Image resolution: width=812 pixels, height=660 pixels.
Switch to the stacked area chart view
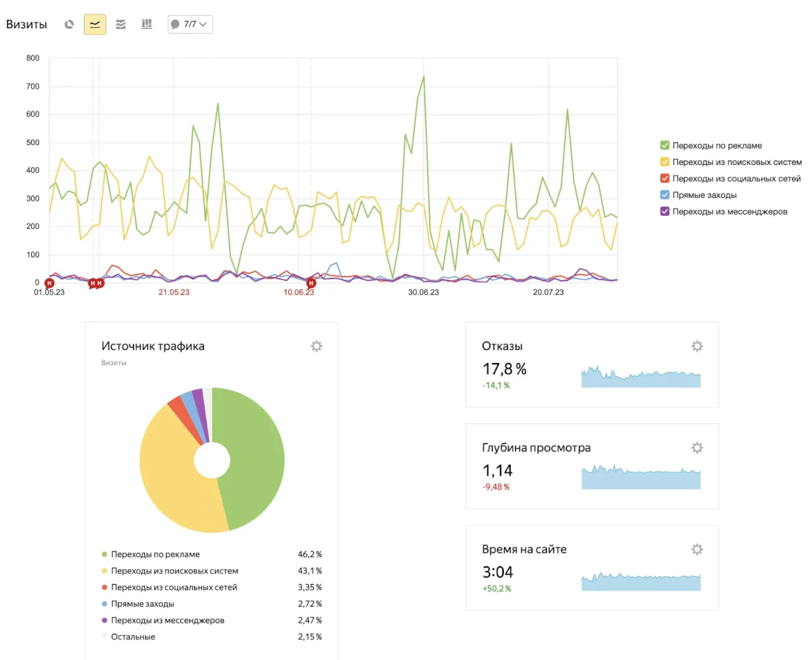[121, 24]
